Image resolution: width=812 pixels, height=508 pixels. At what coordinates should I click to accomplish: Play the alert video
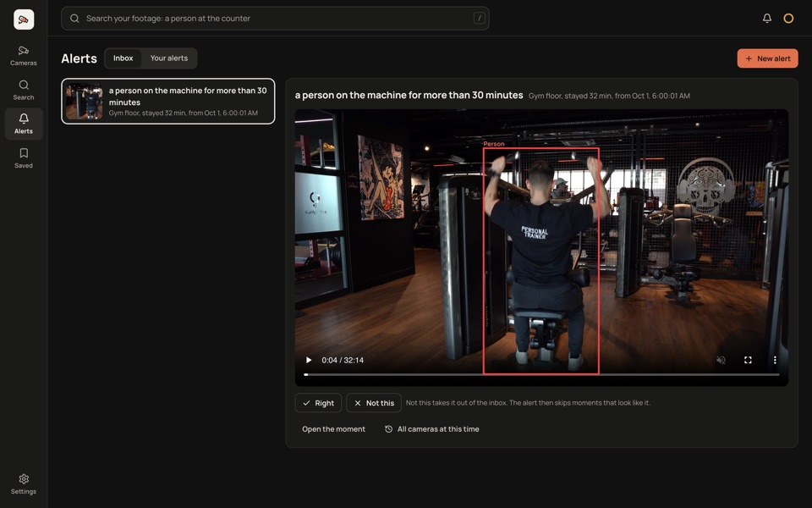[x=309, y=360]
